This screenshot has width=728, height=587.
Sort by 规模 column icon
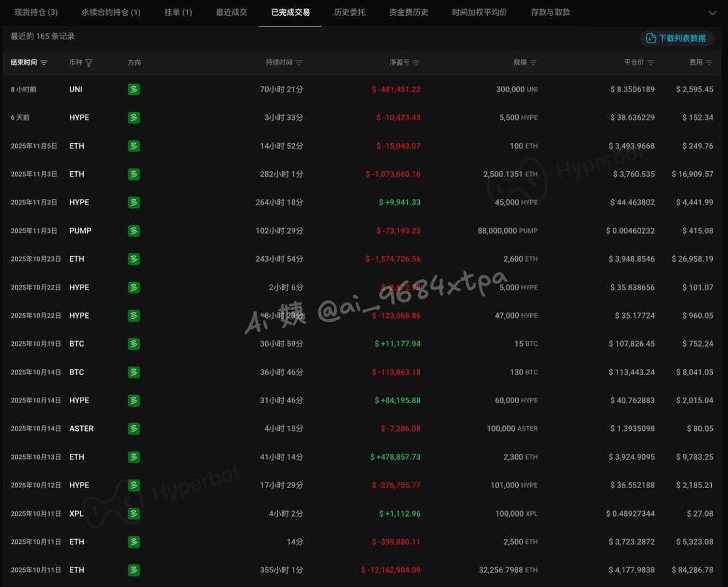coord(533,63)
